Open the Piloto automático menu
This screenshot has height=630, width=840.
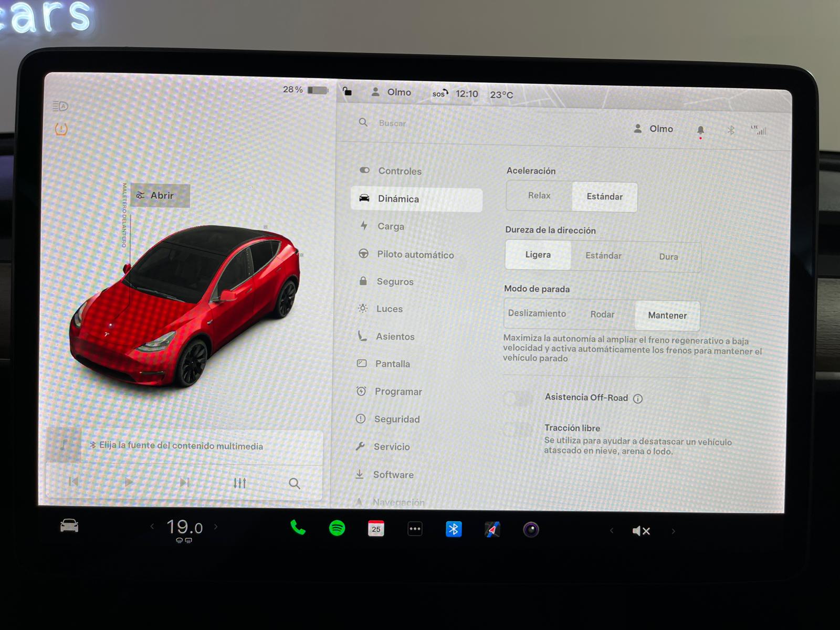point(415,255)
